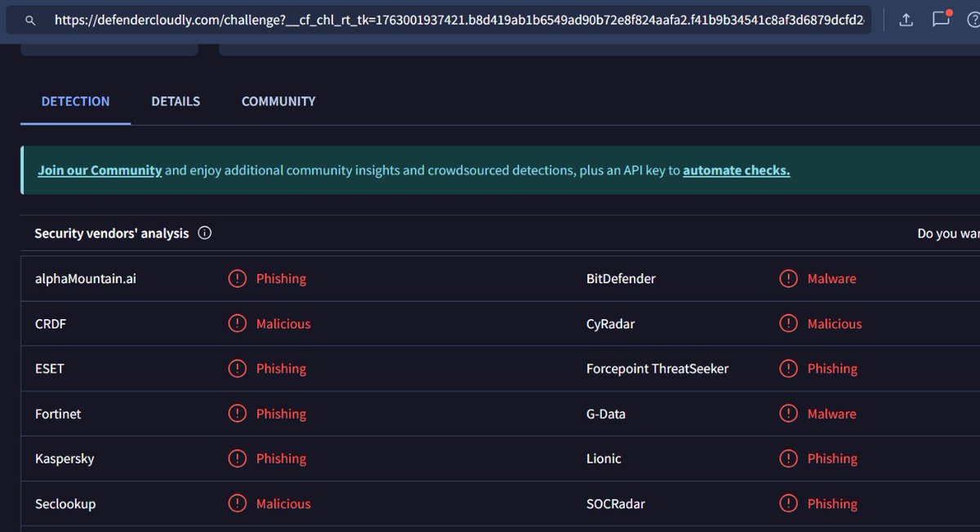Screen dimensions: 980x532
Task: Click alert icon in ESET row
Action: [x=237, y=369]
